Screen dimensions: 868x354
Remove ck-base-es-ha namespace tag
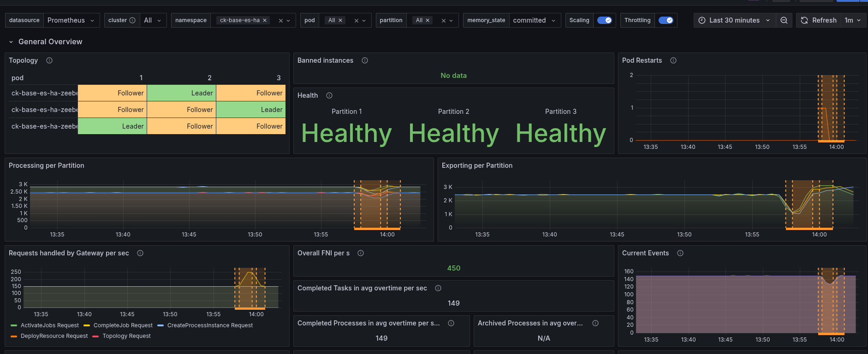click(x=265, y=20)
